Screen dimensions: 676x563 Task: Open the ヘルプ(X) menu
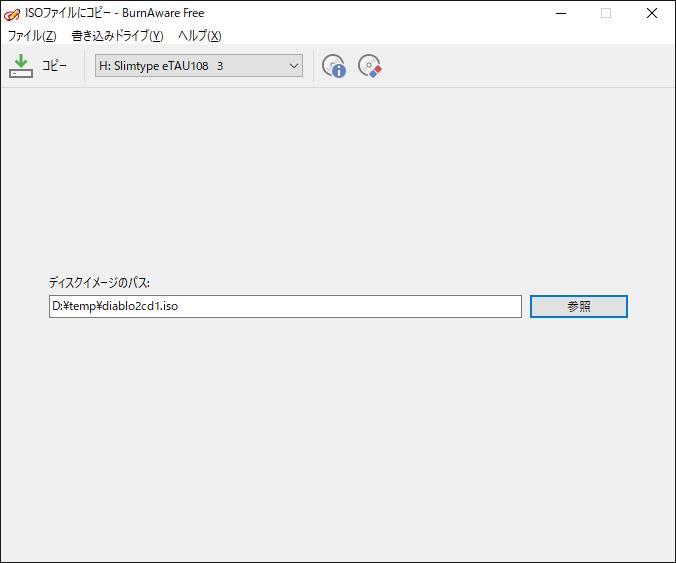coord(200,36)
